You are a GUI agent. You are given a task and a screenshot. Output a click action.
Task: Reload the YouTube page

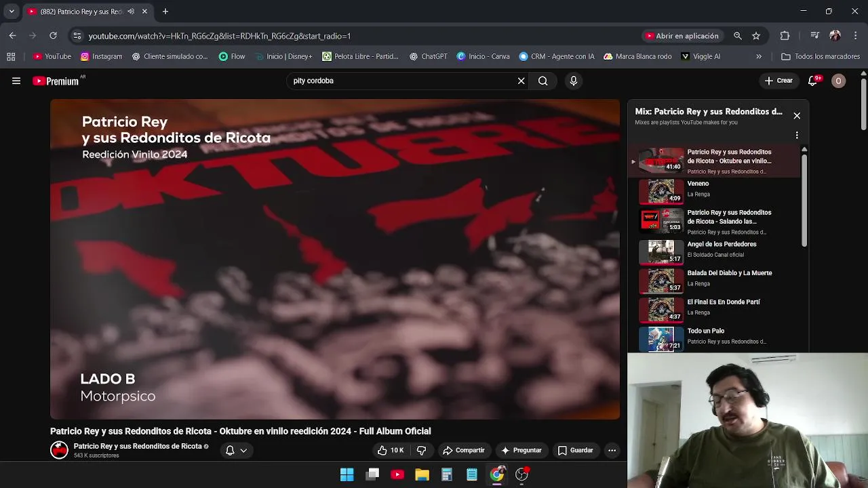53,35
